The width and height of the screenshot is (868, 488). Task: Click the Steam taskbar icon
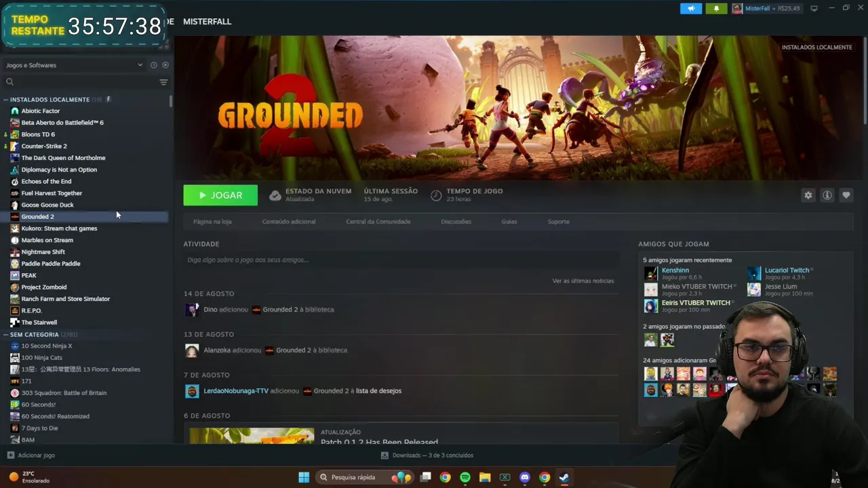pyautogui.click(x=564, y=477)
